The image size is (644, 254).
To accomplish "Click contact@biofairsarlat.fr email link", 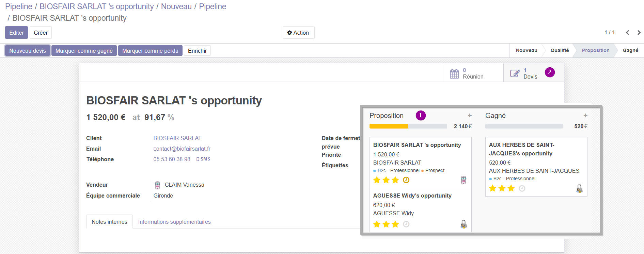I will [182, 149].
